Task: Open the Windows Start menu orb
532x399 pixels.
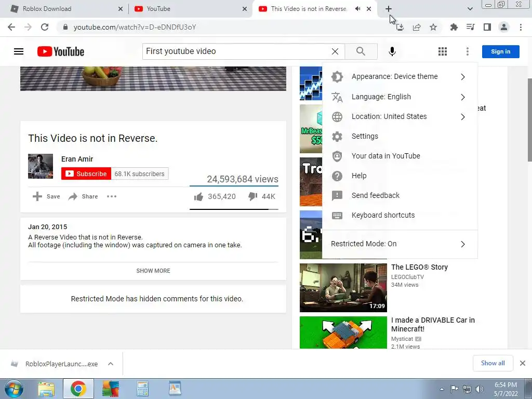Action: (x=14, y=389)
